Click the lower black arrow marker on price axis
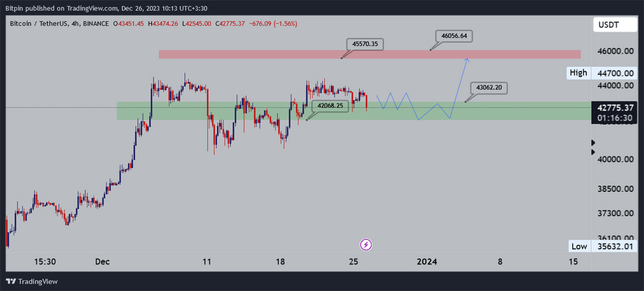 (x=593, y=152)
